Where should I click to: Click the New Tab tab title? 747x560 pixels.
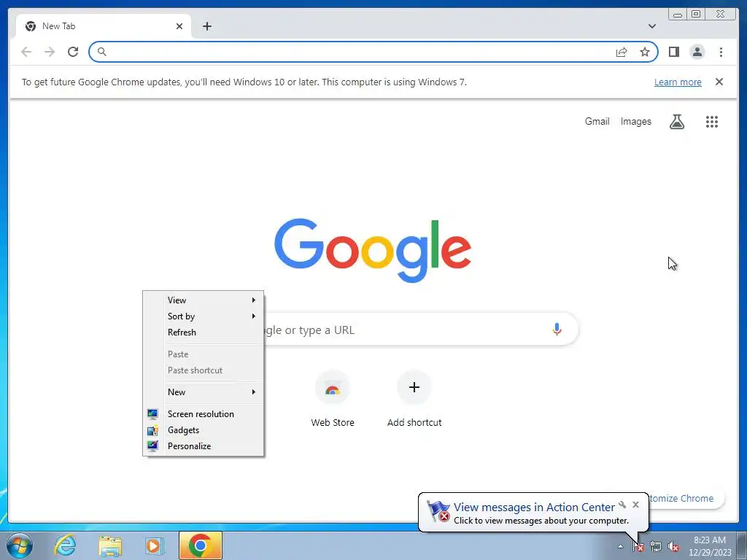[58, 26]
